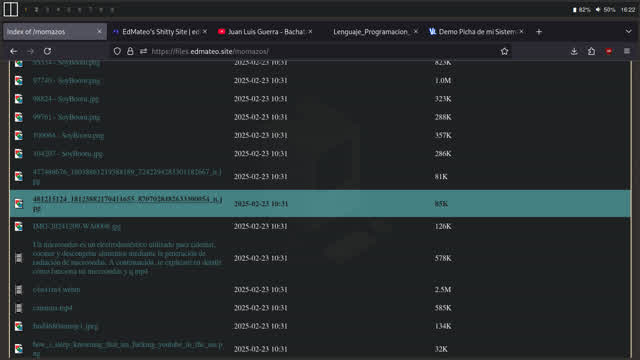Click image icon of the 126K file
The height and width of the screenshot is (360, 640).
click(19, 226)
